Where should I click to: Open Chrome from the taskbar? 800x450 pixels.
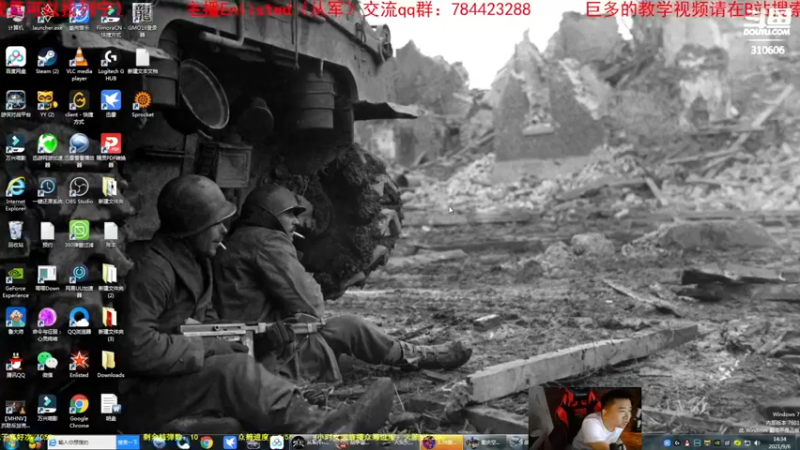(x=206, y=442)
